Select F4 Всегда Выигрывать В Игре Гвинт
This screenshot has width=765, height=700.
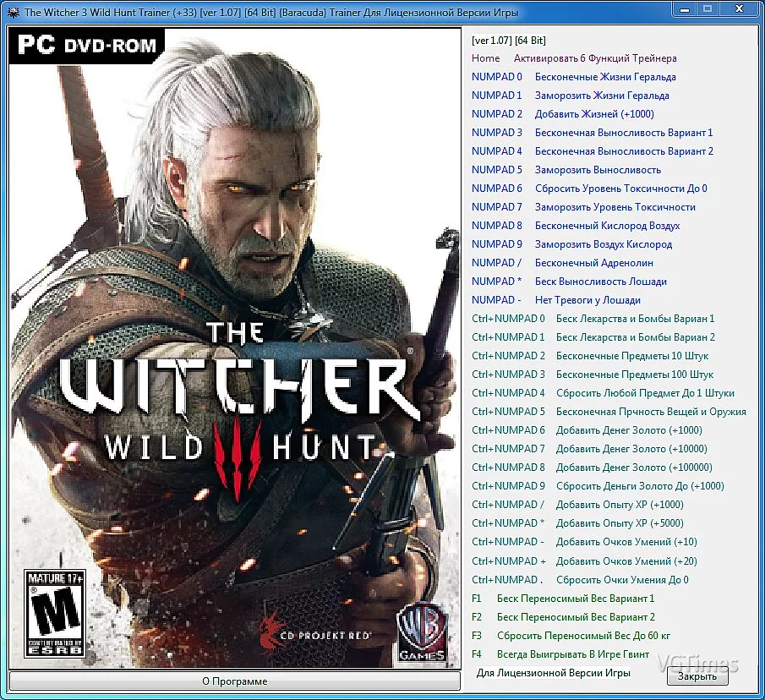coord(560,654)
